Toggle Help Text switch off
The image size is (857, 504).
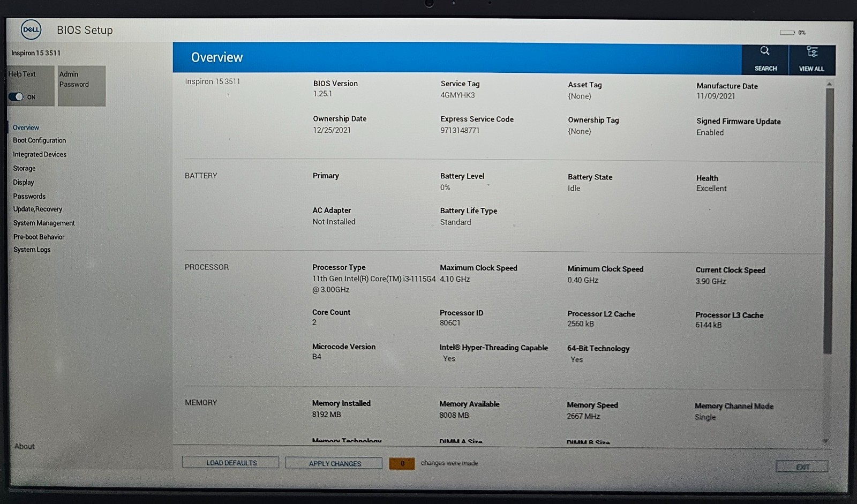click(16, 97)
